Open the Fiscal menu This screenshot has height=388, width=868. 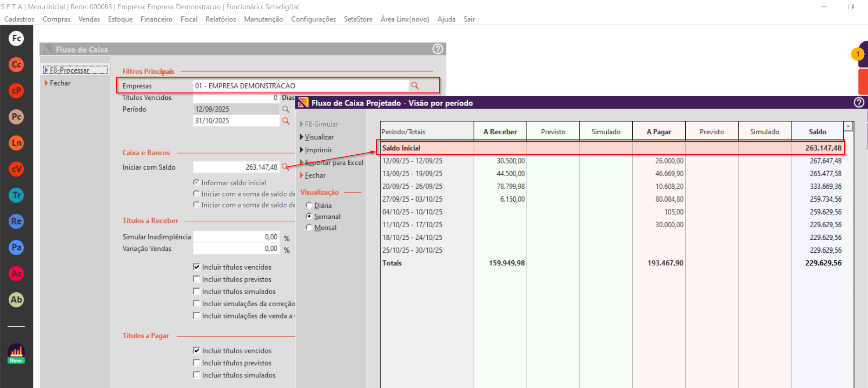(189, 19)
